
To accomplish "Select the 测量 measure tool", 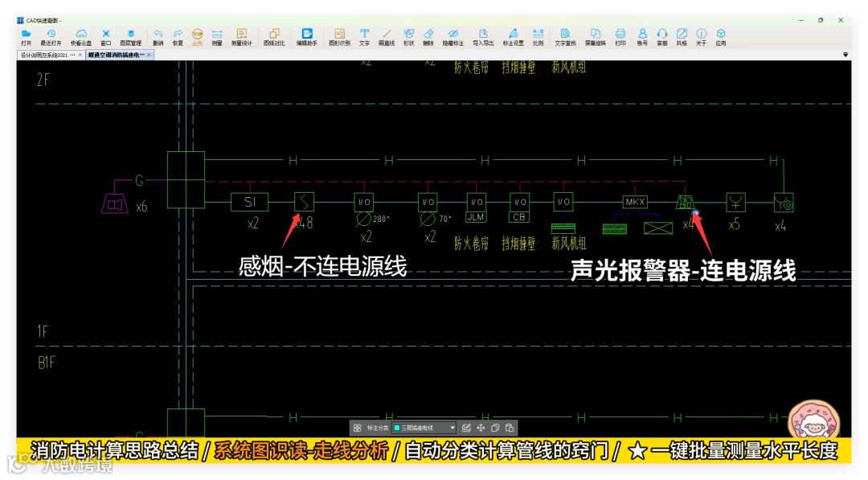I will [217, 37].
